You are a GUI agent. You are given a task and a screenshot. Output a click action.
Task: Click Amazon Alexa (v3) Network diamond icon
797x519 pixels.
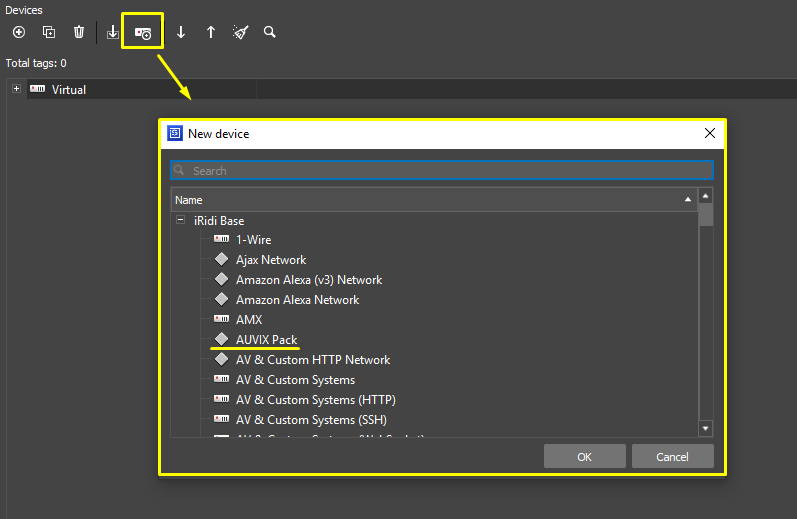pos(222,279)
